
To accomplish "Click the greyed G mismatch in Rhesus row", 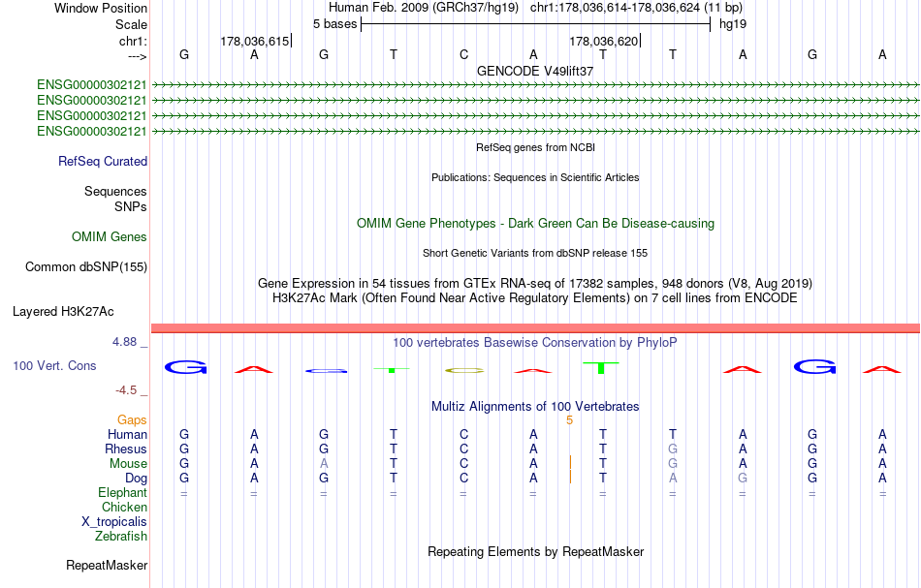I will tap(673, 449).
